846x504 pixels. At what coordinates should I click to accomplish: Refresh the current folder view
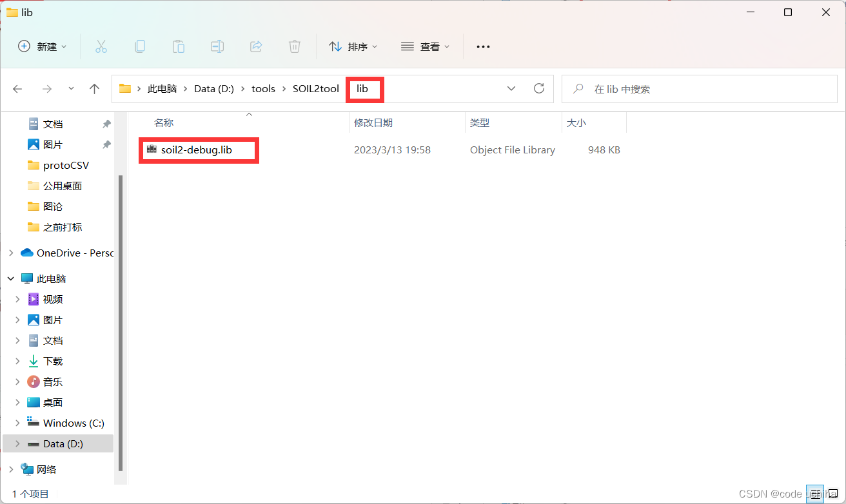[x=539, y=88]
